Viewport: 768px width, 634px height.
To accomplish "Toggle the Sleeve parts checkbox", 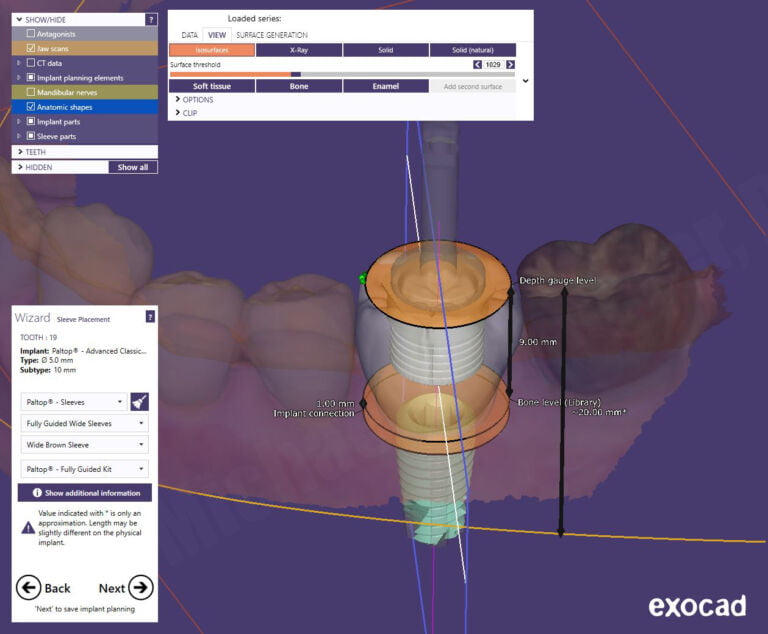I will (31, 136).
